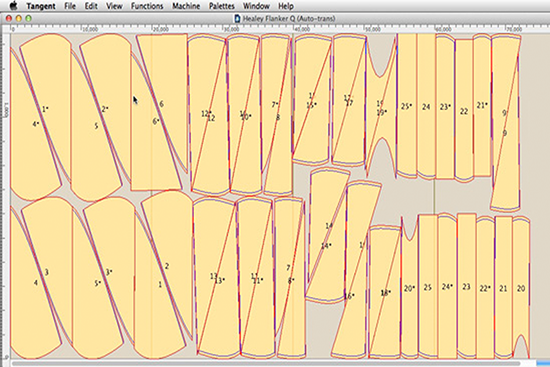Screen dimensions: 550x367
Task: Select panel labeled 22 in top row
Action: (464, 111)
